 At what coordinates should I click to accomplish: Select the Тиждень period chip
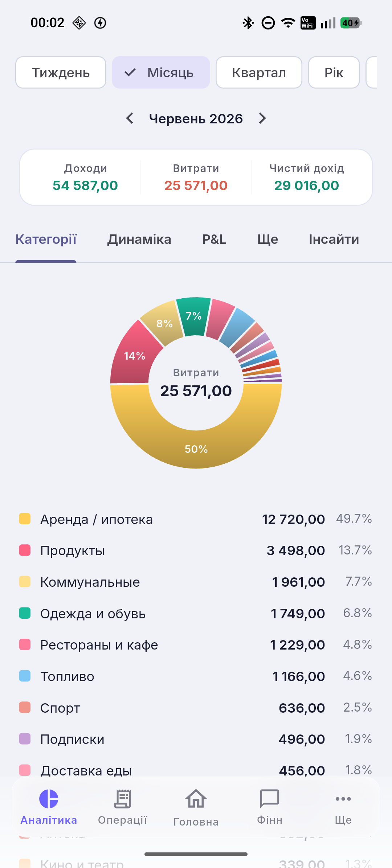pyautogui.click(x=61, y=72)
